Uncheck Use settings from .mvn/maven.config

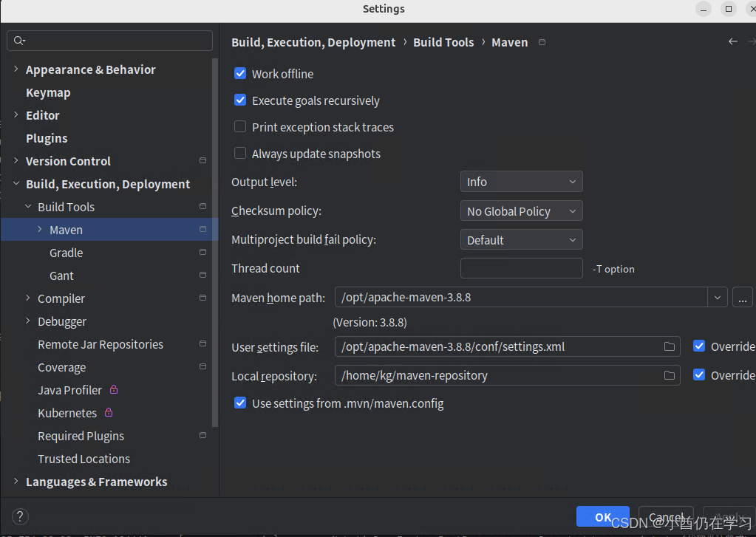tap(240, 403)
